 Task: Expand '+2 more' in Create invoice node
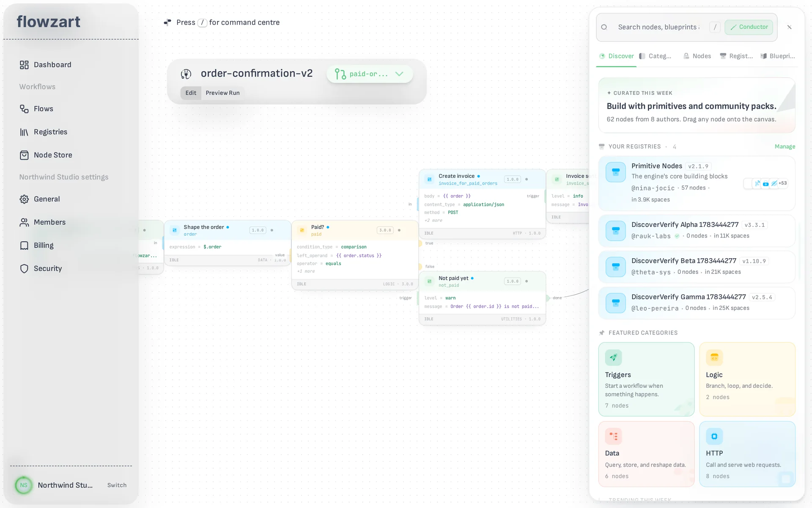(x=433, y=221)
